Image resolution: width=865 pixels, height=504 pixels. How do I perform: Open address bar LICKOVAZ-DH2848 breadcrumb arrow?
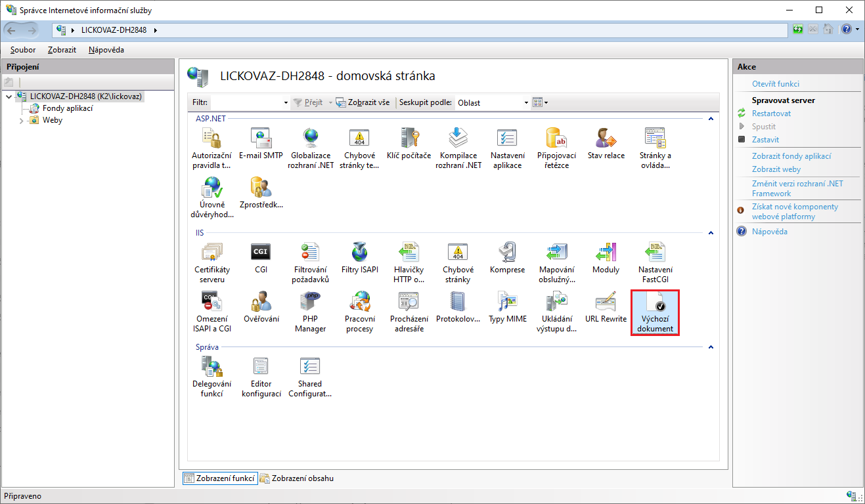tap(155, 30)
